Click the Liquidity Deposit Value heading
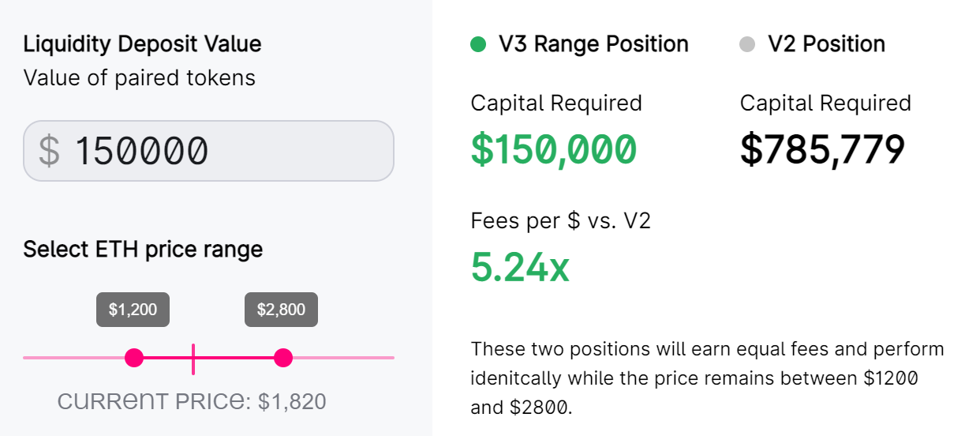The height and width of the screenshot is (436, 980). coord(142,43)
